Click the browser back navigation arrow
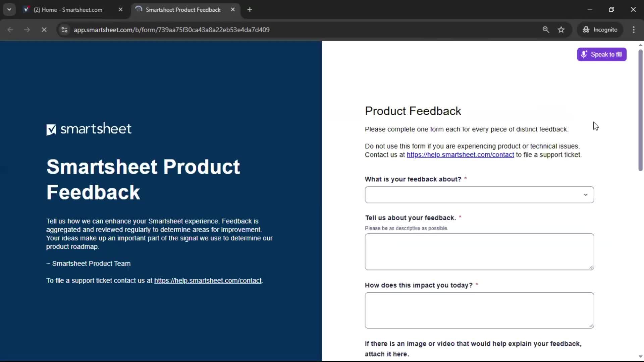The height and width of the screenshot is (362, 644). click(10, 29)
